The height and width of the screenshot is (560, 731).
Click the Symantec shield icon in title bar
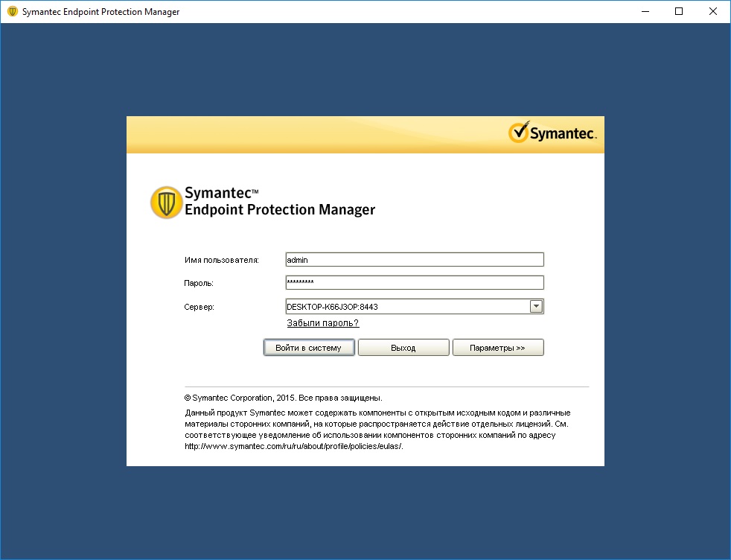click(x=13, y=12)
